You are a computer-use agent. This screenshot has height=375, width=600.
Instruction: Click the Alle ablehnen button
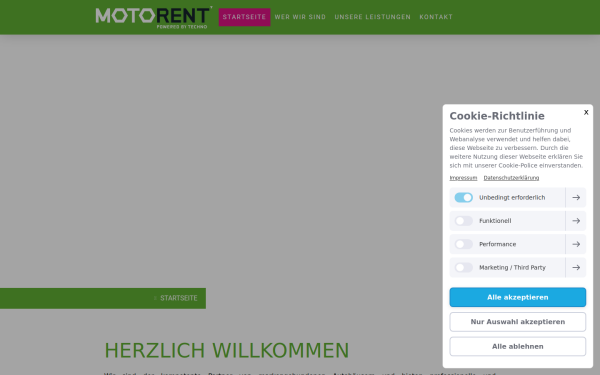[518, 346]
